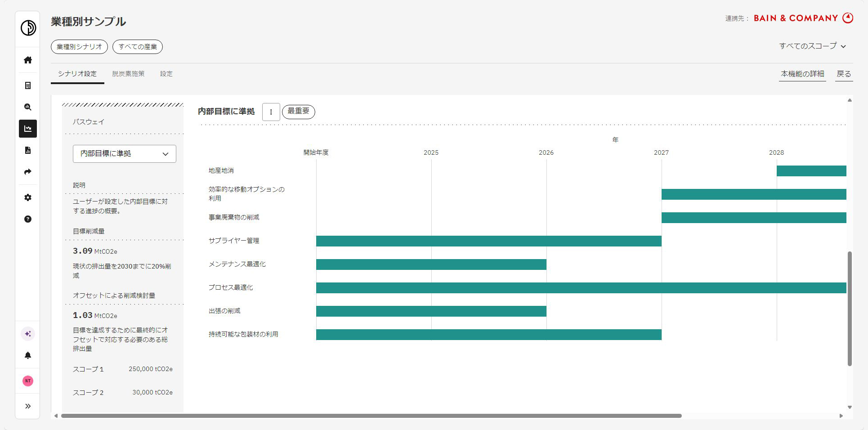Screen dimensions: 868x430
Task: Click the app logo at sidebar top
Action: [28, 28]
